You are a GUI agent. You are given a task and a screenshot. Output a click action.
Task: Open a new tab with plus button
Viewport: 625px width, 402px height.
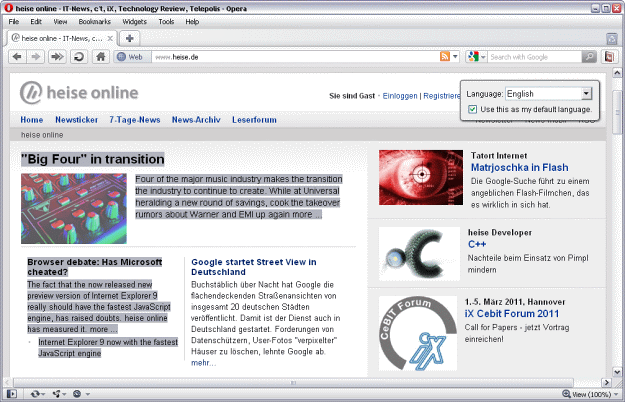pos(130,38)
